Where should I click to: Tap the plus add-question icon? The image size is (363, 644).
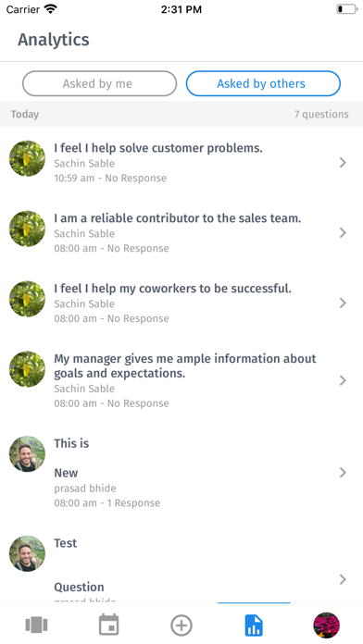click(x=181, y=625)
